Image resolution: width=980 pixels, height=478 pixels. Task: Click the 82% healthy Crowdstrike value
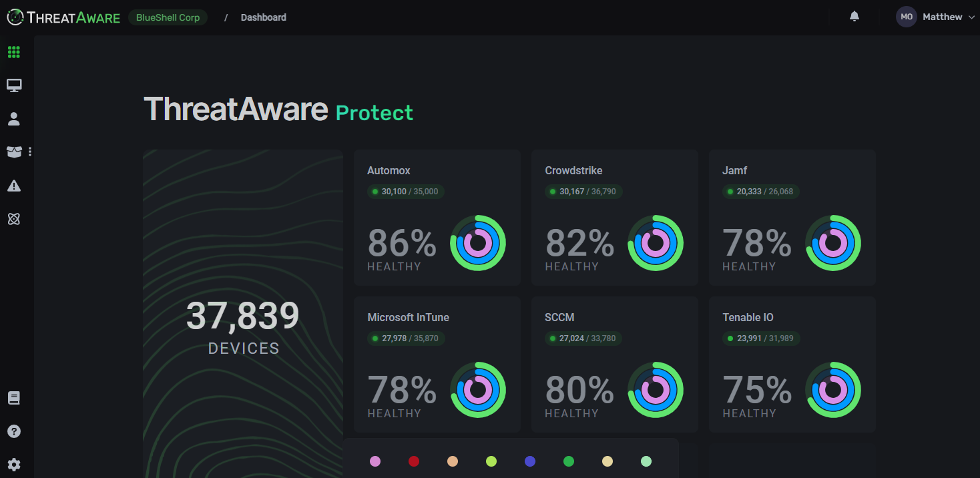pyautogui.click(x=579, y=243)
